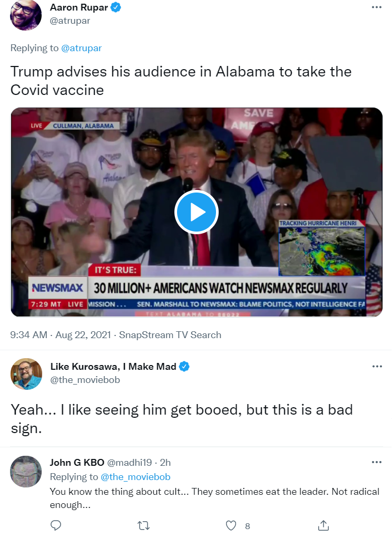Open more options on the_moviebob's tweet

377,367
